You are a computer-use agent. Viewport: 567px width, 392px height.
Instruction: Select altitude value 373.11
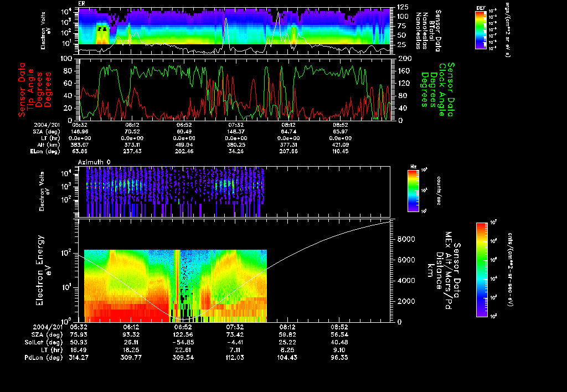(x=132, y=145)
